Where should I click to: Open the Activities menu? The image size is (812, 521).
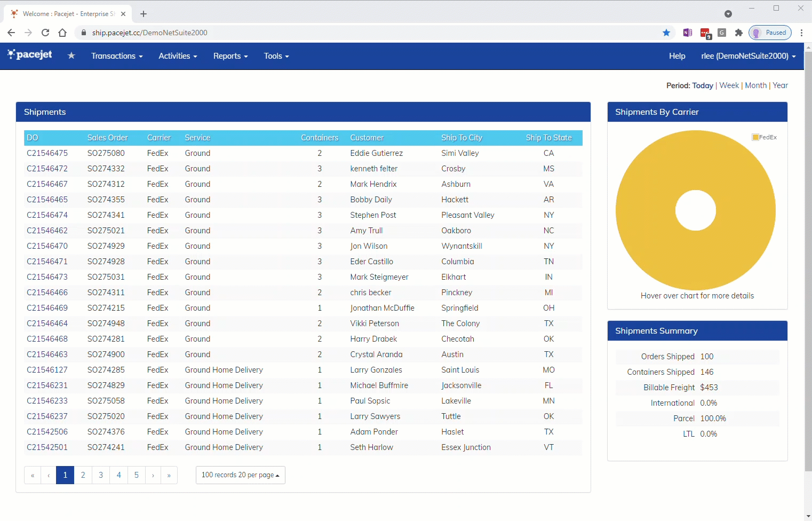point(178,56)
